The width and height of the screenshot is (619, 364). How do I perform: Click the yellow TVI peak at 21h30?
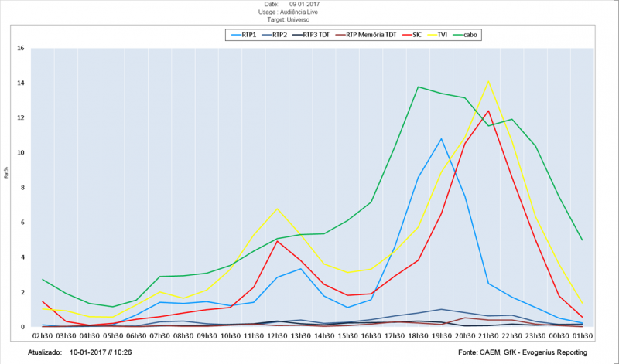[x=488, y=82]
